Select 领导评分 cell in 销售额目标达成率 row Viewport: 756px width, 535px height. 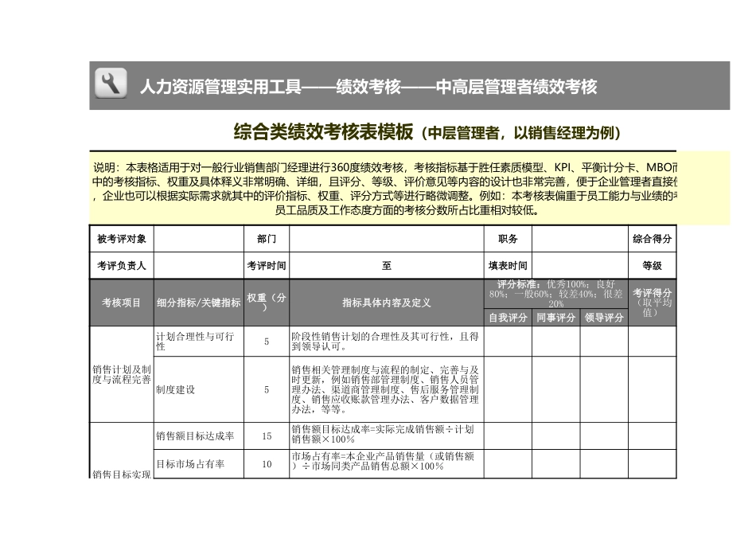pos(604,436)
